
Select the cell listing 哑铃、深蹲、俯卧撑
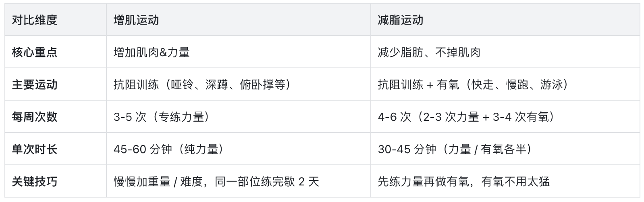coord(202,84)
